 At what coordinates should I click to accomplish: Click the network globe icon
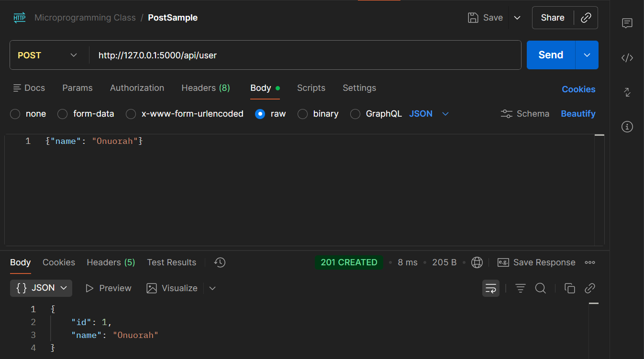tap(477, 262)
